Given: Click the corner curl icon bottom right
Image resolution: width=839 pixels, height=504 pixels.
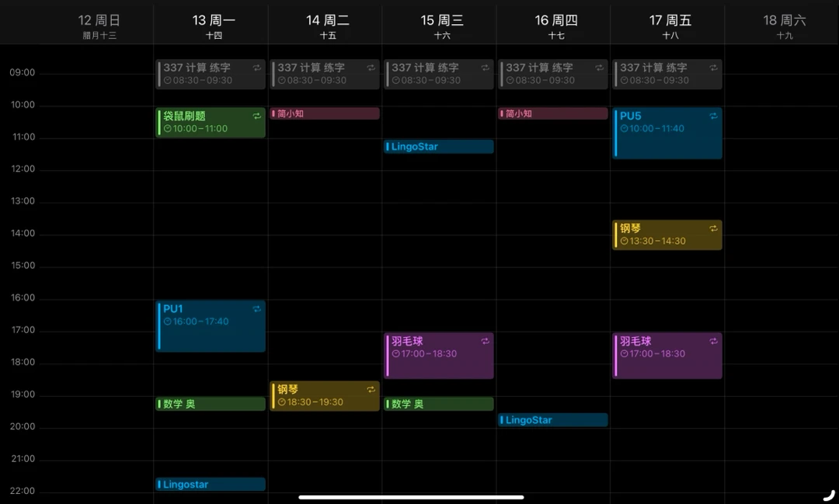Looking at the screenshot, I should (829, 495).
